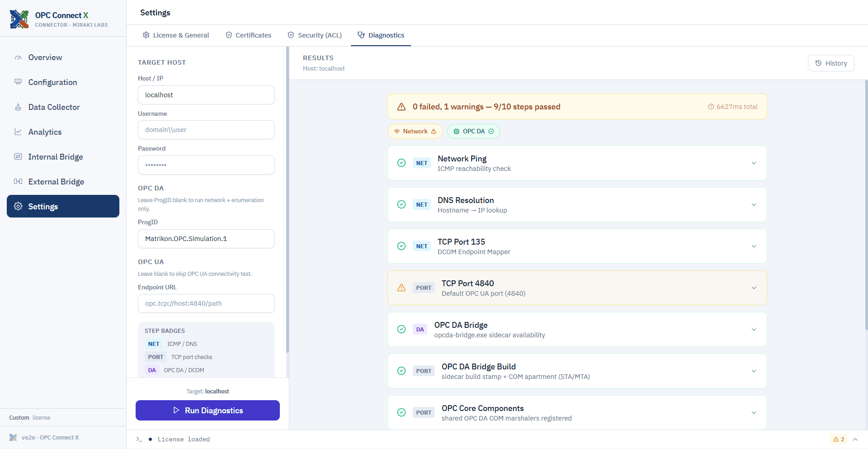Click the OPC Core Components check icon
The width and height of the screenshot is (868, 449).
pyautogui.click(x=401, y=412)
